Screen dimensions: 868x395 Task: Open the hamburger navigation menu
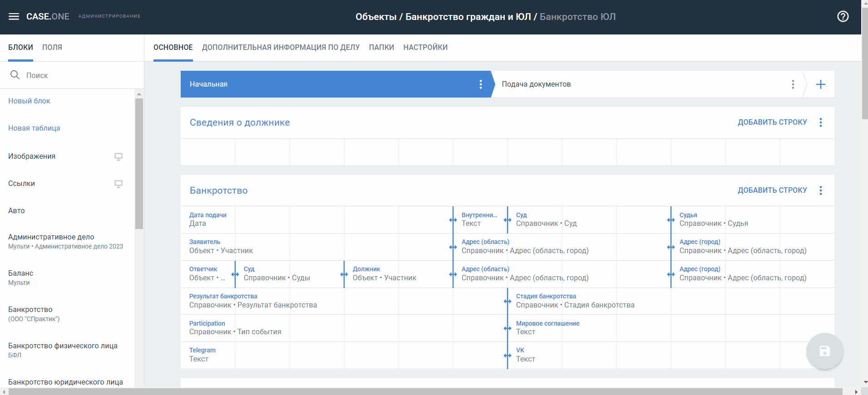(14, 16)
